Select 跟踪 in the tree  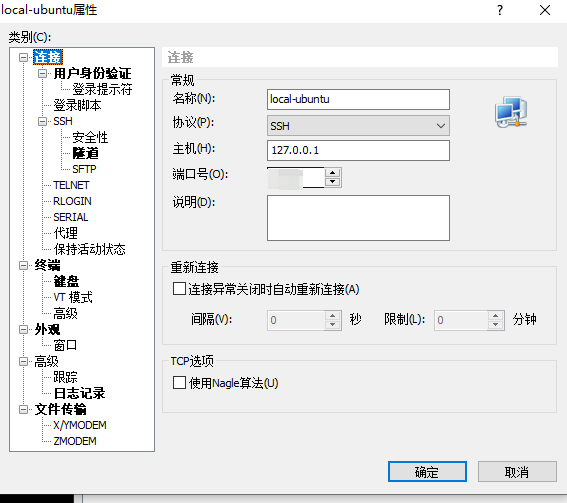(x=65, y=377)
